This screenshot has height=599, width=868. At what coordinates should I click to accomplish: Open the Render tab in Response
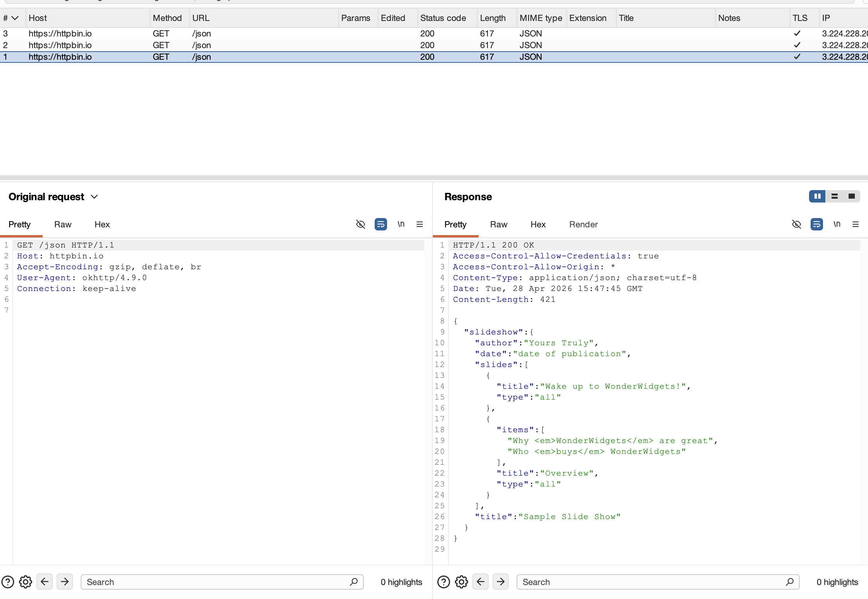coord(583,224)
